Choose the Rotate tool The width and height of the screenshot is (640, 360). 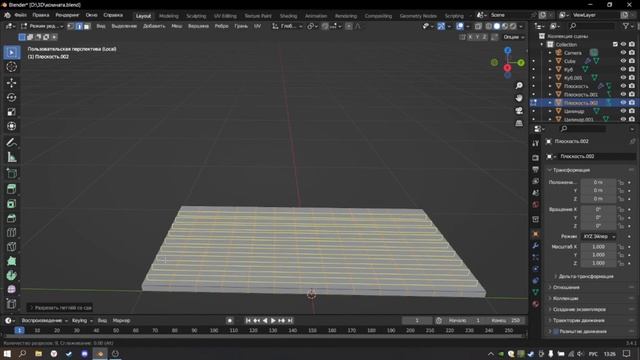[11, 97]
